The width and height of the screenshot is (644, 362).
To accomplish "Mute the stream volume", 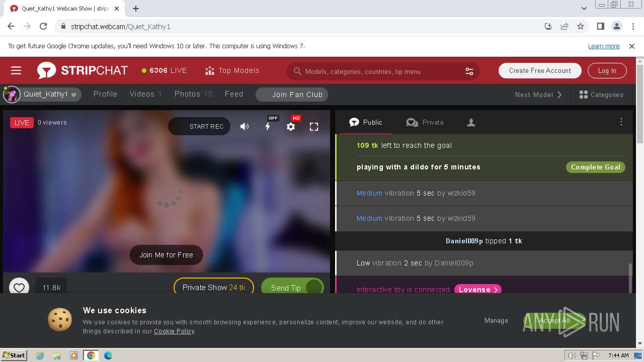I will coord(245,127).
